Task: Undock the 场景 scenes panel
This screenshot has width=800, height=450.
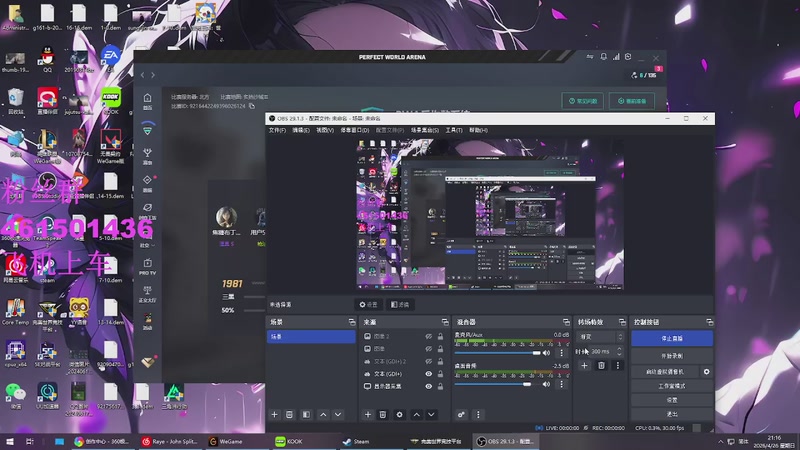Action: pyautogui.click(x=352, y=322)
